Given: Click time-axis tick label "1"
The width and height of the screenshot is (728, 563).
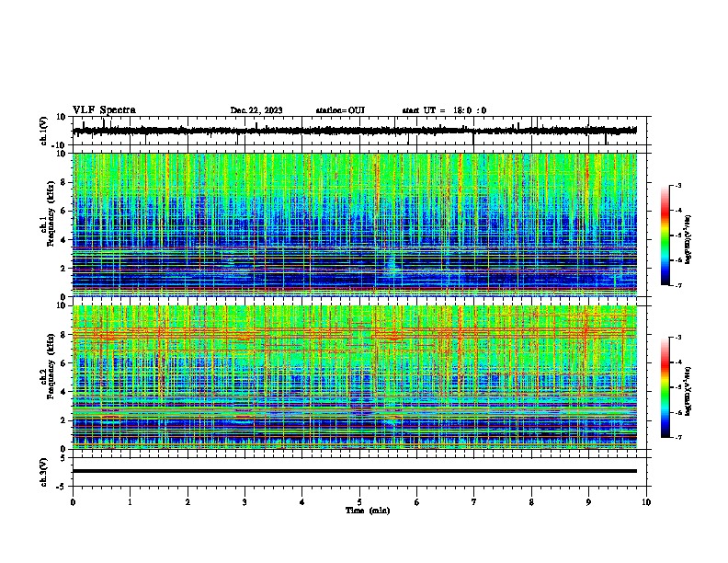Looking at the screenshot, I should point(130,502).
